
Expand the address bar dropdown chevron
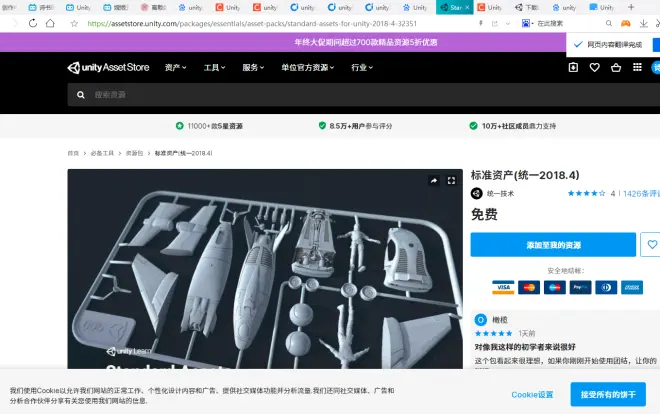(508, 24)
